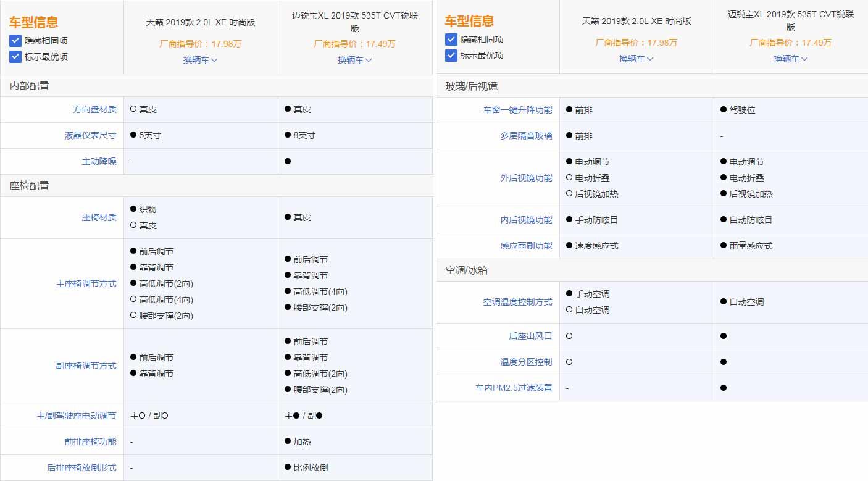Click the 液晶仪表尺寸 parameter link
This screenshot has height=481, width=868.
tap(90, 135)
